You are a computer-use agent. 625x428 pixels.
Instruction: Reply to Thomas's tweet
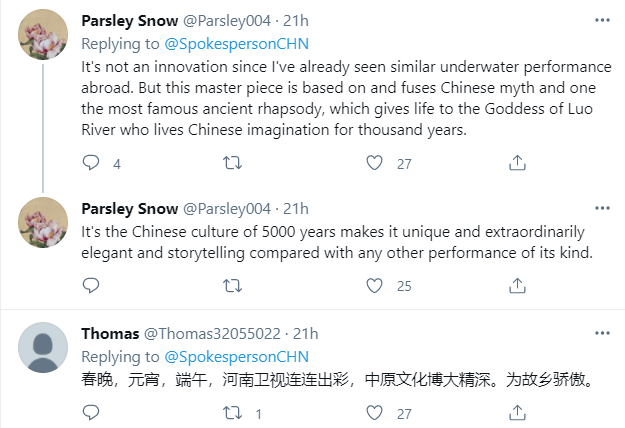point(91,413)
